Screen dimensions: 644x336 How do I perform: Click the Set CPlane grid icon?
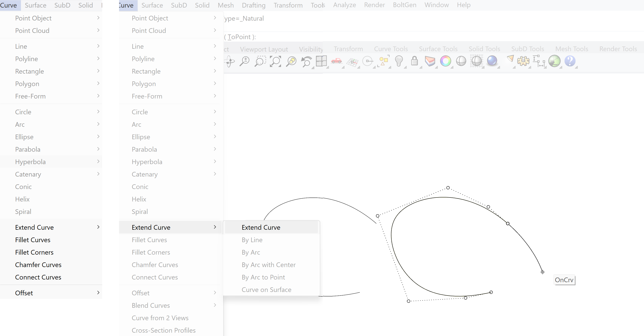point(352,62)
